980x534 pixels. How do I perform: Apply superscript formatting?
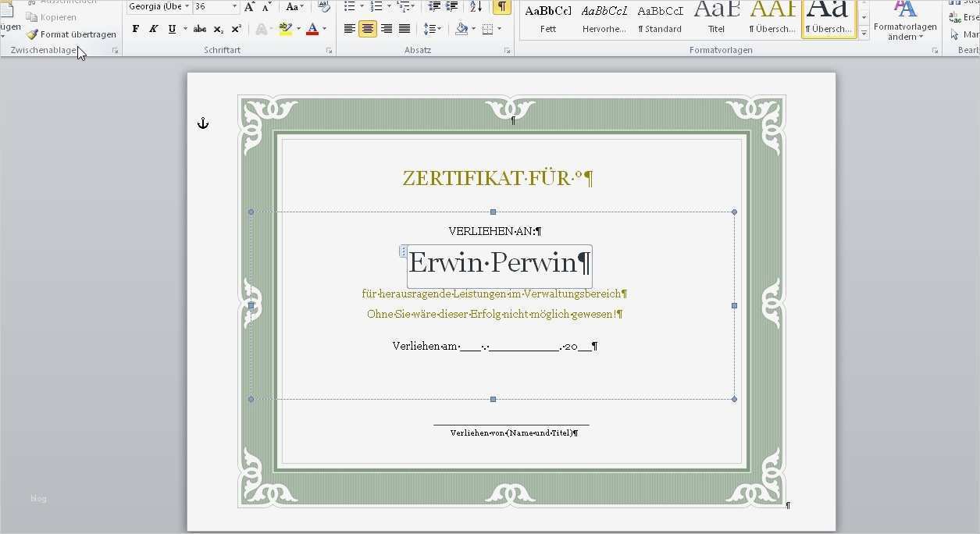235,28
